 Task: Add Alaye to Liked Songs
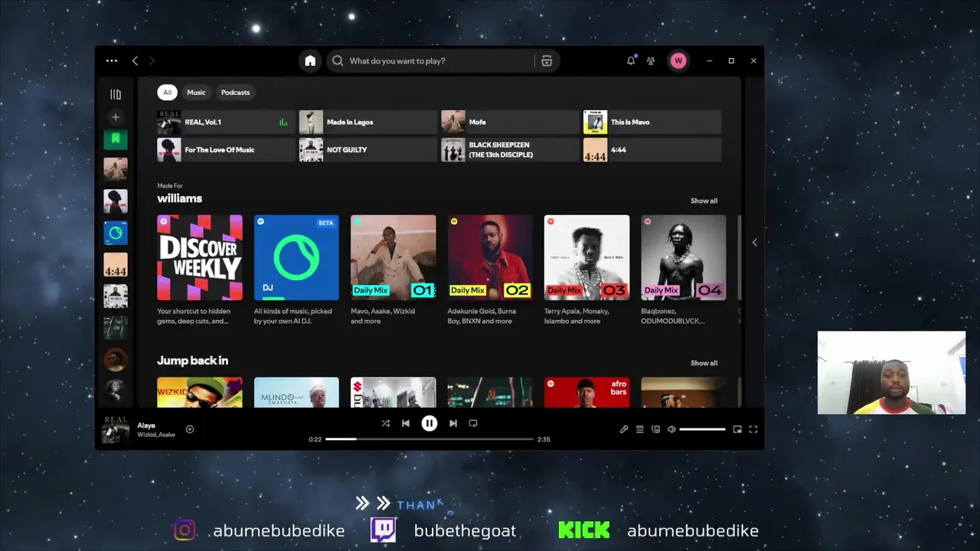[190, 429]
